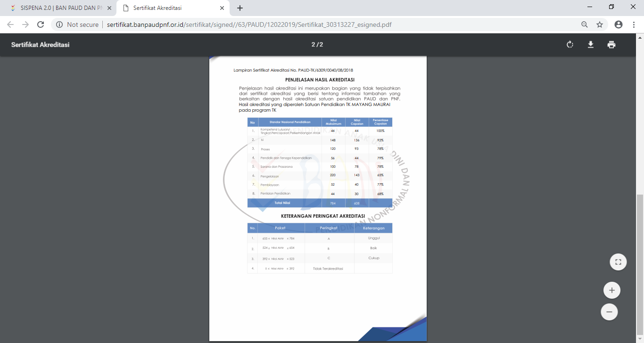
Task: Click the PENJELASAN HASIL AKREDITASI heading
Action: (x=320, y=80)
